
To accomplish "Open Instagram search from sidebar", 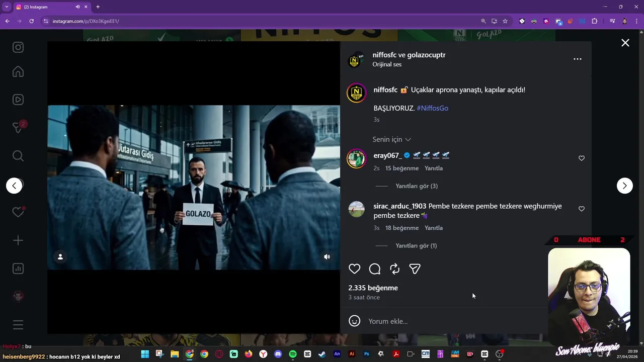I will pos(18,156).
